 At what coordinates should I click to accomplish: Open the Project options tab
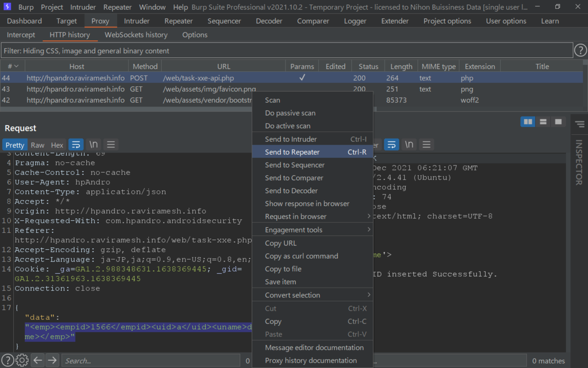[x=447, y=21]
